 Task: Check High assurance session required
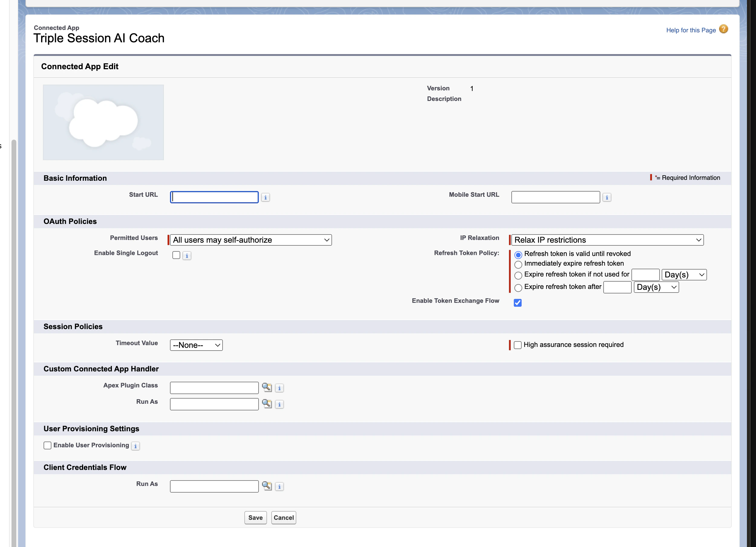coord(518,345)
